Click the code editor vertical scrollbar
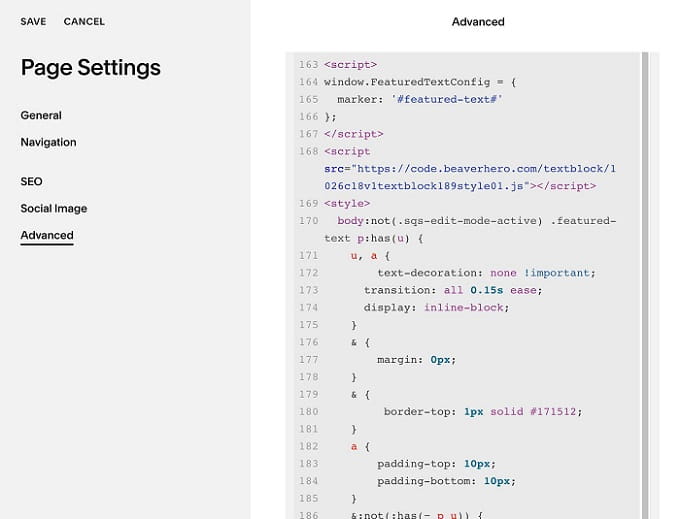This screenshot has height=519, width=680. click(x=645, y=285)
